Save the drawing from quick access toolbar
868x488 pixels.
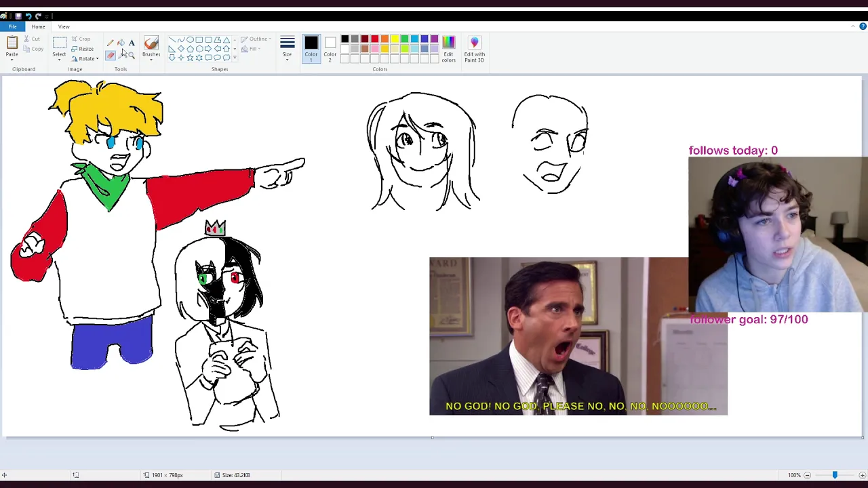coord(18,16)
